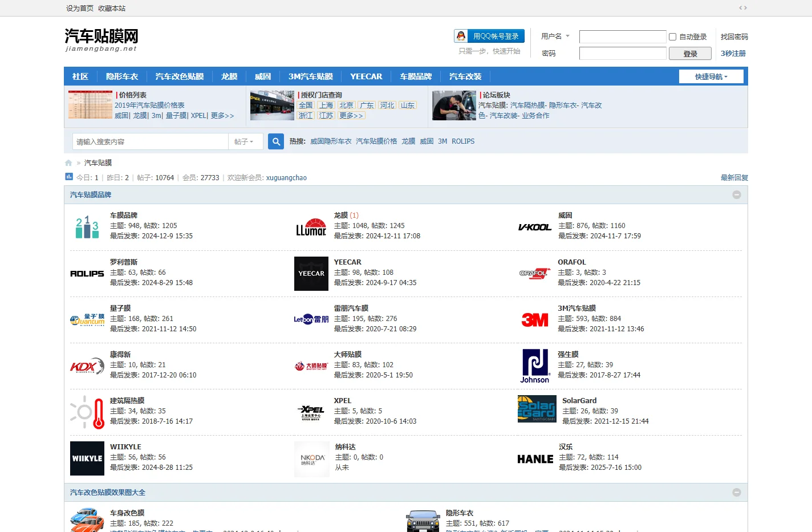The height and width of the screenshot is (532, 812).
Task: Open the 快捷导航 dropdown
Action: coord(711,76)
